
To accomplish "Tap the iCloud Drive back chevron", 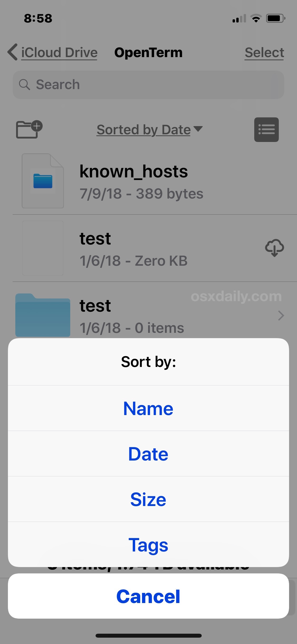I will tap(12, 52).
